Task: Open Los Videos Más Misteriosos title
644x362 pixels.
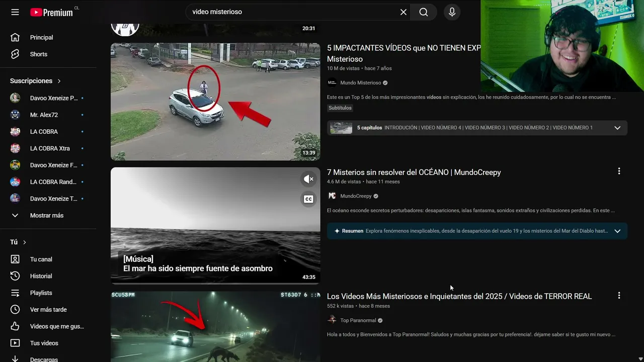Action: [x=459, y=297]
